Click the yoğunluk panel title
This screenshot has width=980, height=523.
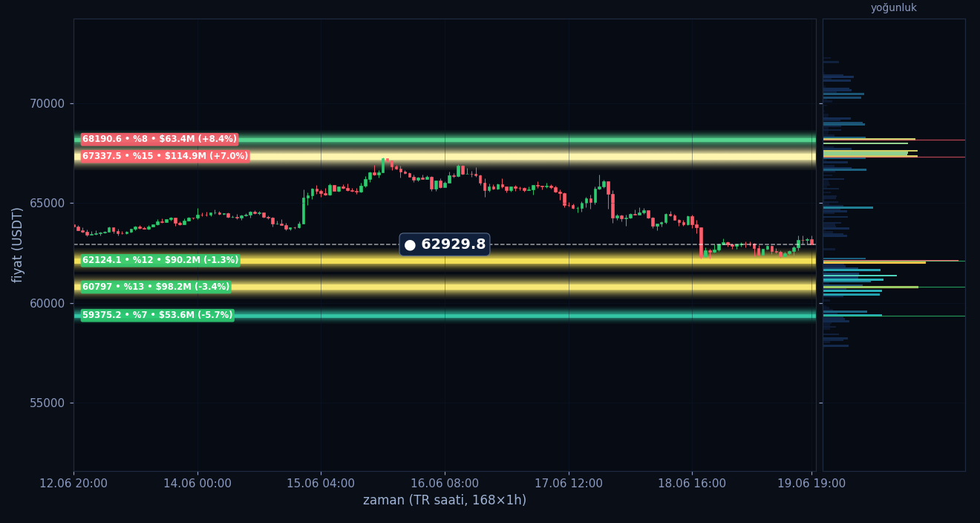(894, 8)
